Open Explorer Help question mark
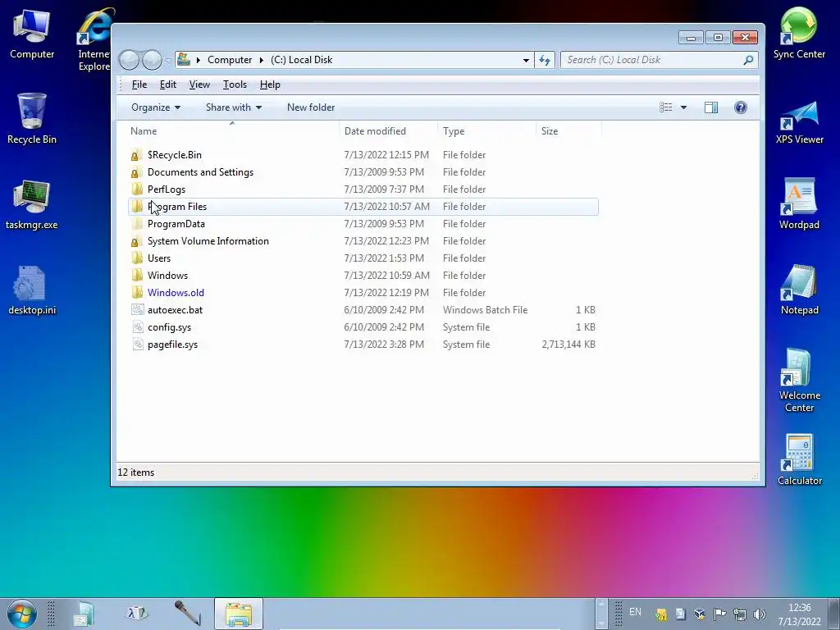Image resolution: width=840 pixels, height=630 pixels. (x=741, y=107)
